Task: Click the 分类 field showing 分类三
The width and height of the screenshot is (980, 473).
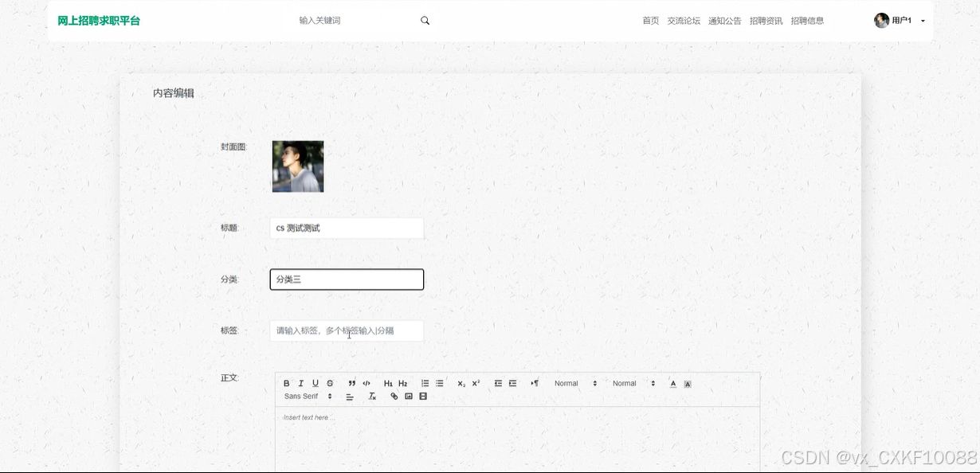Action: tap(347, 279)
